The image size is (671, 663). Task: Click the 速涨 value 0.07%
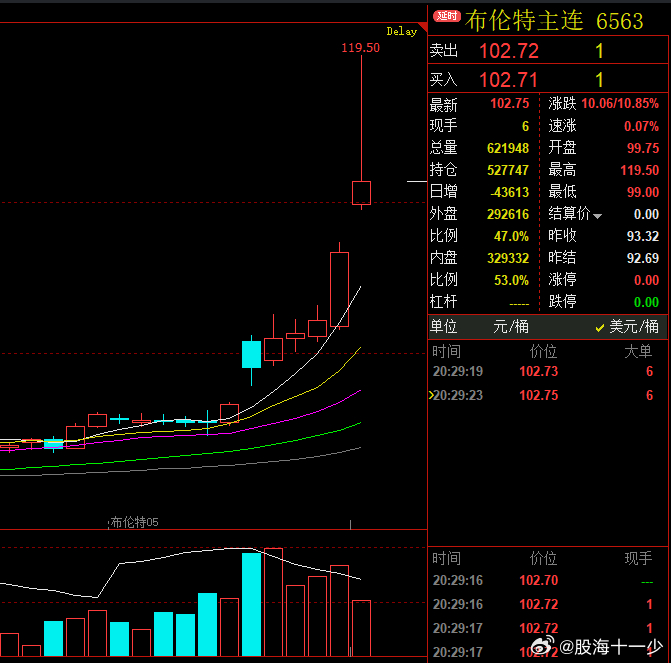641,126
